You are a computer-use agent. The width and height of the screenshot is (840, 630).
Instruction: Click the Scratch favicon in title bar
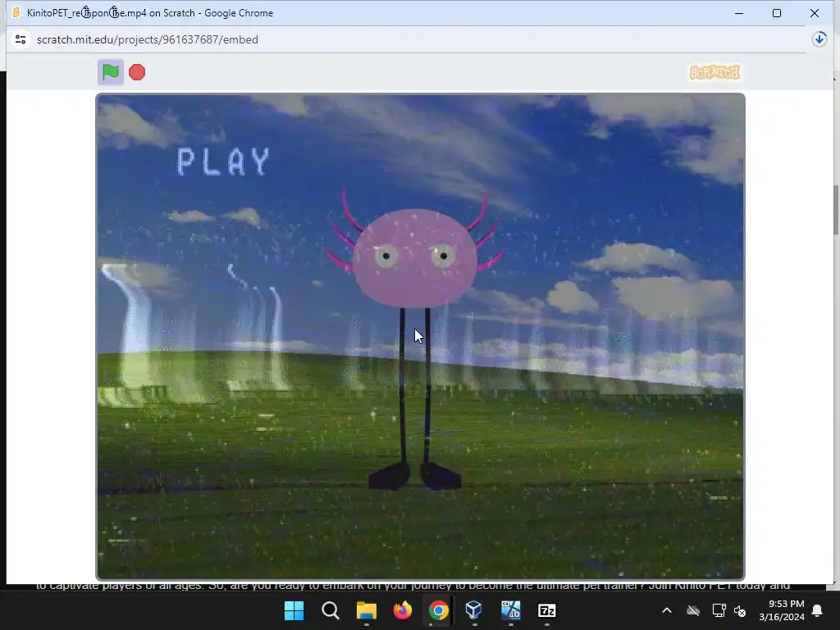(x=16, y=12)
